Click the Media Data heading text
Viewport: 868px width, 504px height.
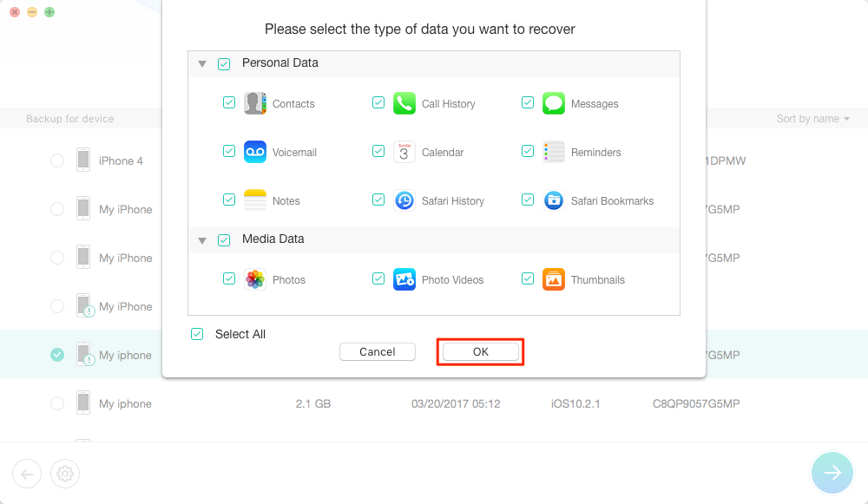tap(273, 239)
